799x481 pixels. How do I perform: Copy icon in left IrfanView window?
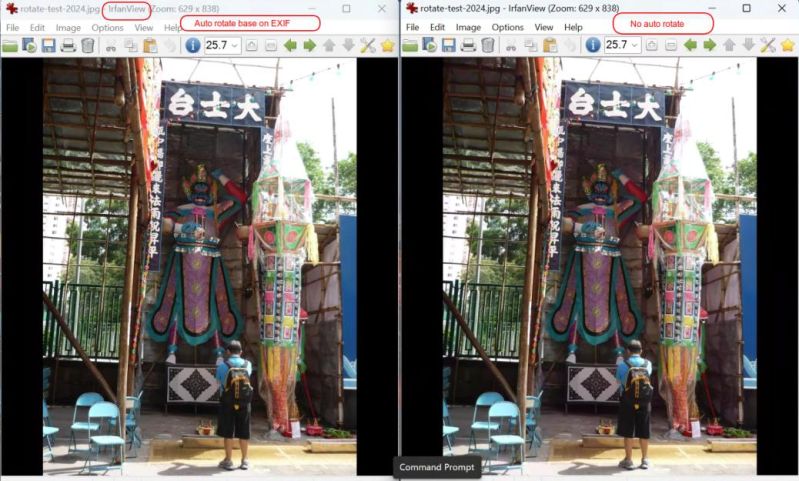coord(130,46)
